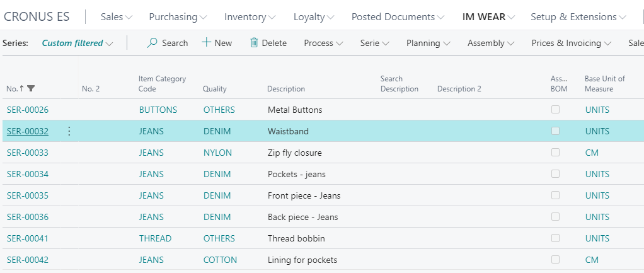Expand Setup & Extensions menu

[x=578, y=17]
